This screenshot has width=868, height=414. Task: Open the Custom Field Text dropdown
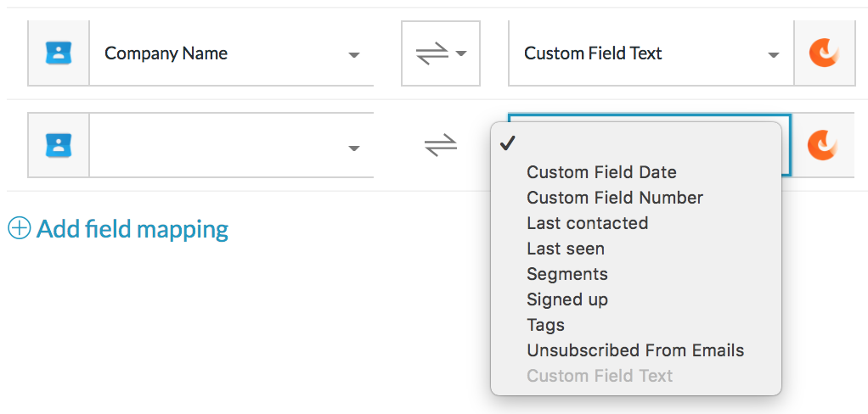click(x=651, y=53)
